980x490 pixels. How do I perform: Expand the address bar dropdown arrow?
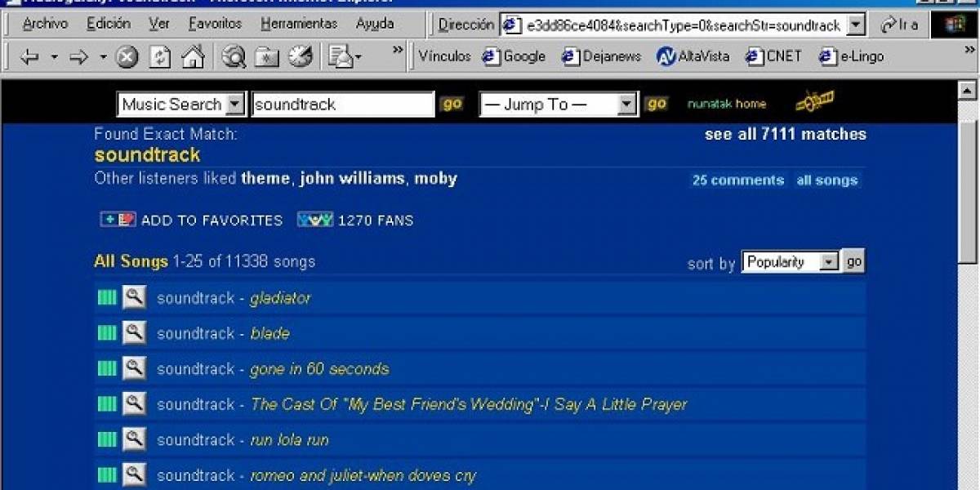click(x=856, y=25)
